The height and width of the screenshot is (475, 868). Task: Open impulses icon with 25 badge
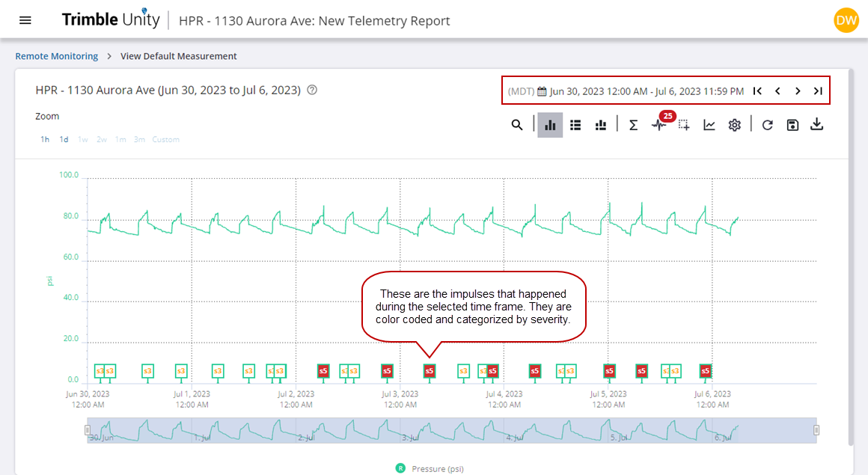coord(658,125)
